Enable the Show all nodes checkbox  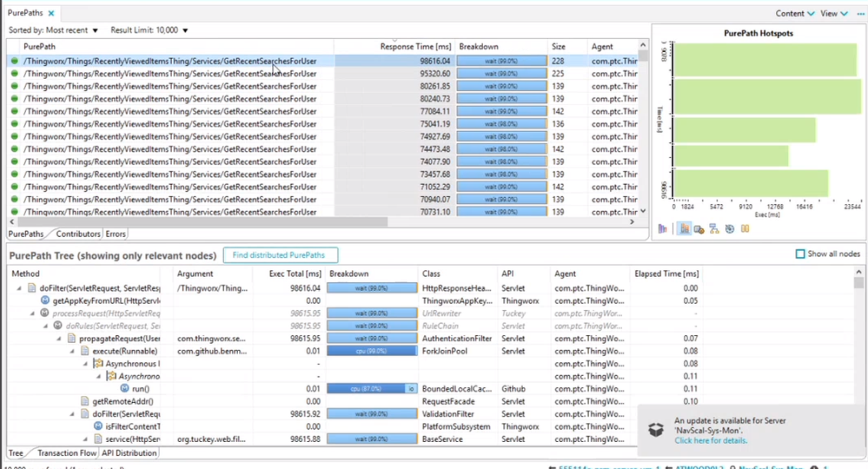[800, 254]
